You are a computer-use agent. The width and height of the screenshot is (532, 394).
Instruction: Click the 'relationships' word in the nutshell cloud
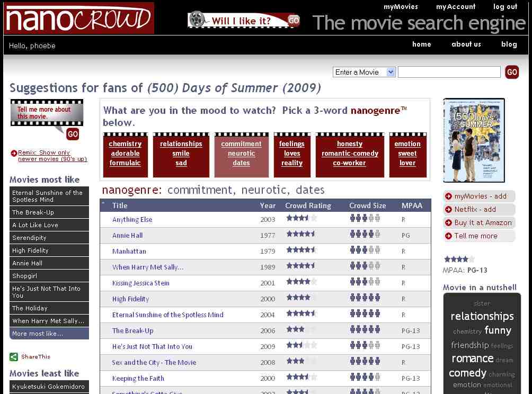pos(482,316)
